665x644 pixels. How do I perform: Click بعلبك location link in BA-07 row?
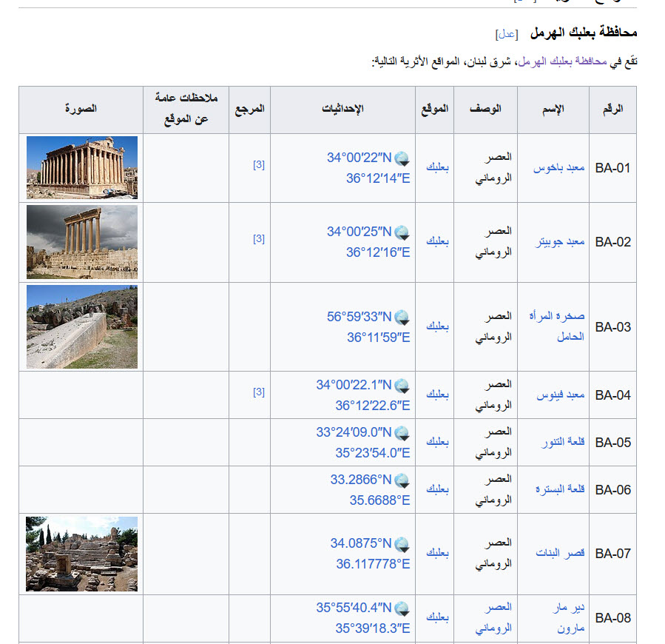437,553
